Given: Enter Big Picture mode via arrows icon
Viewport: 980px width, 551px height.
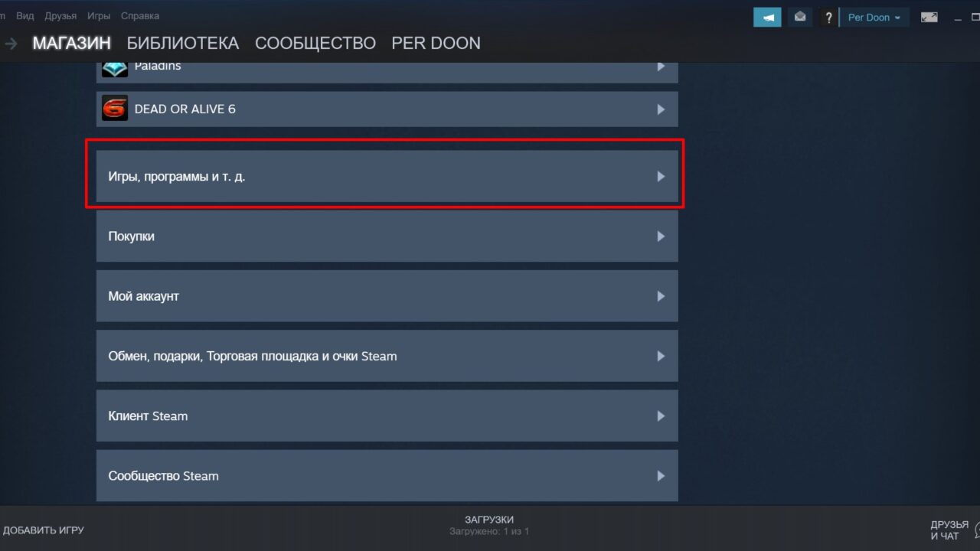Looking at the screenshot, I should [929, 17].
